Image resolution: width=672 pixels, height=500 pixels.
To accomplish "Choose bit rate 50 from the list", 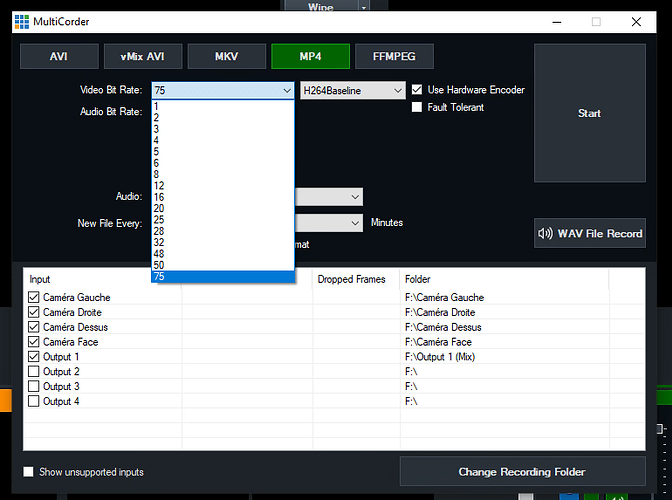I will [x=223, y=265].
